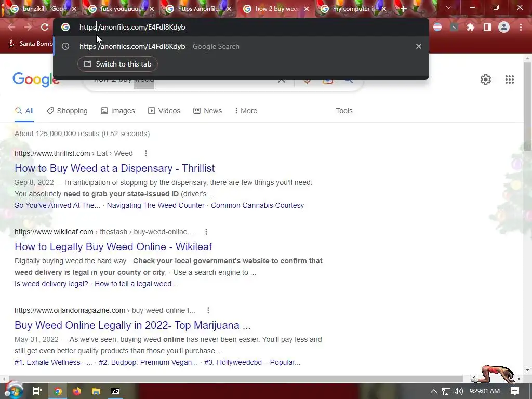This screenshot has height=399, width=532.
Task: Expand the More search filters menu
Action: click(246, 111)
